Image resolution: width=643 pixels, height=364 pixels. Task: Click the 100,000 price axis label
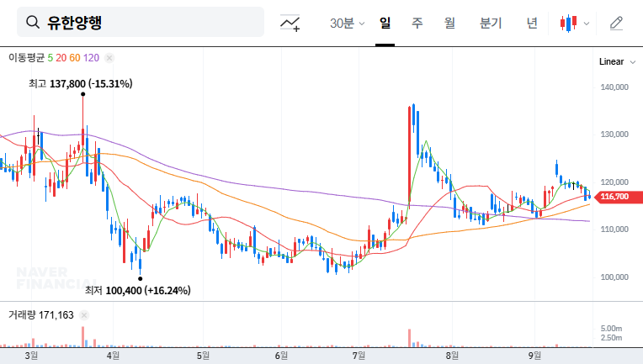coord(614,277)
